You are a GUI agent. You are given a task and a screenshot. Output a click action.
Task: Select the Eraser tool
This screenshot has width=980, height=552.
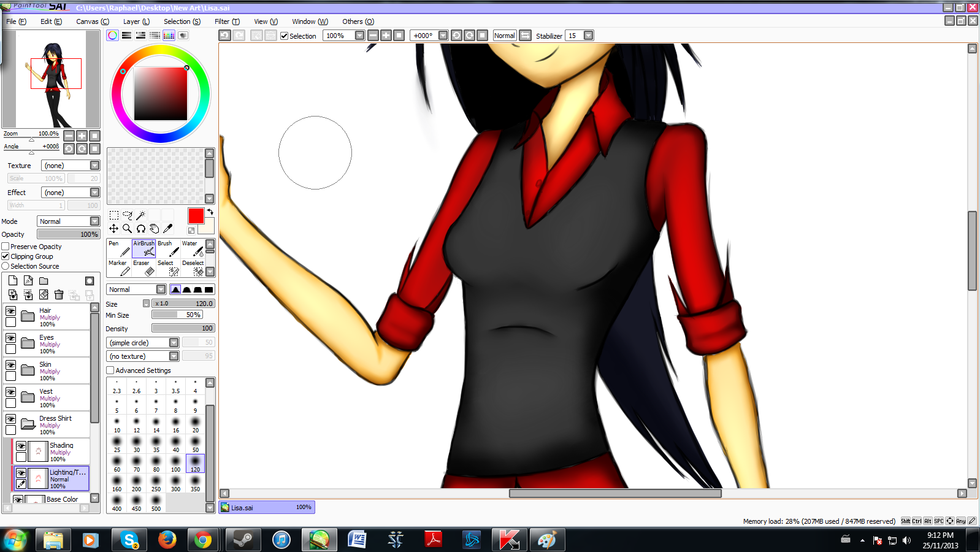[143, 267]
